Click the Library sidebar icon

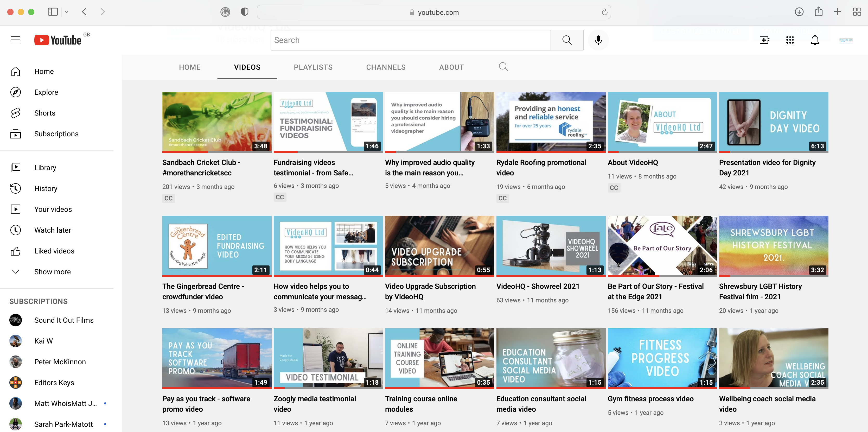pos(16,168)
